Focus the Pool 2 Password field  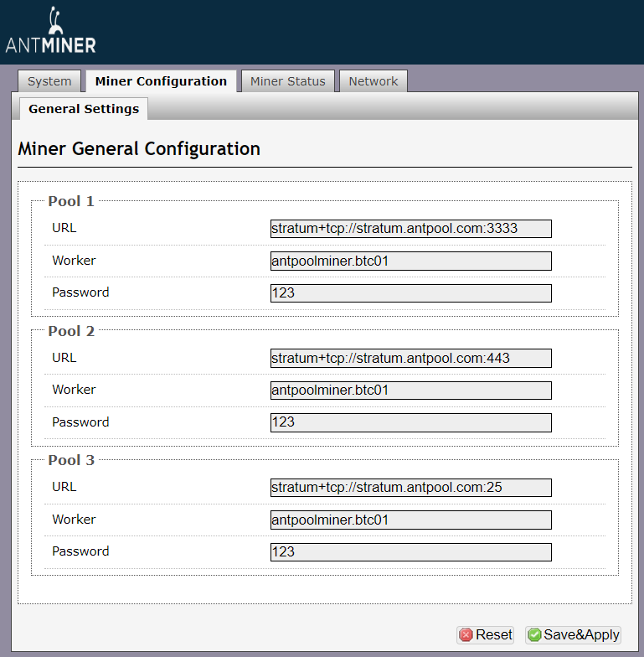click(x=410, y=422)
